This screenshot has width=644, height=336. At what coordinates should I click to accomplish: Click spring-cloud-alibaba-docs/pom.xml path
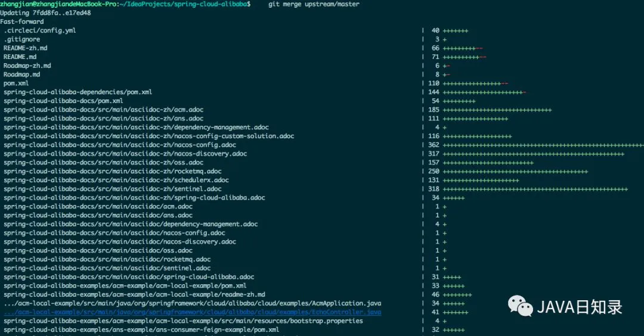64,101
